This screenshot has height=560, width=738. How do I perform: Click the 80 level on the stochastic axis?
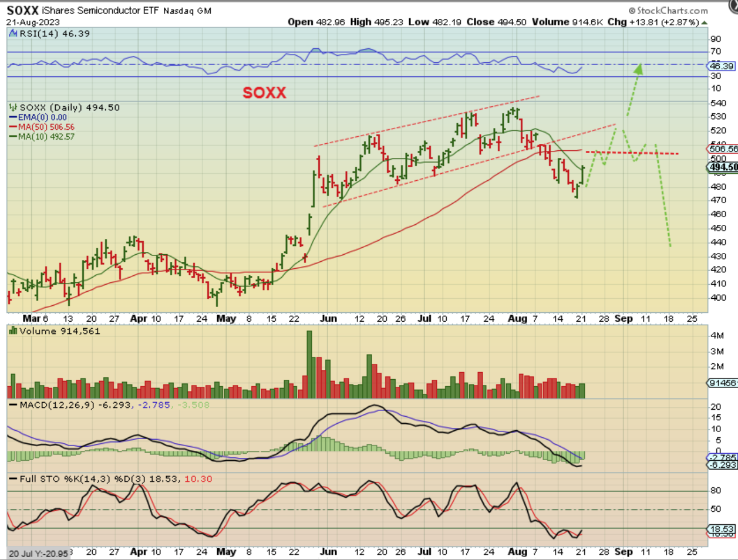coord(716,491)
